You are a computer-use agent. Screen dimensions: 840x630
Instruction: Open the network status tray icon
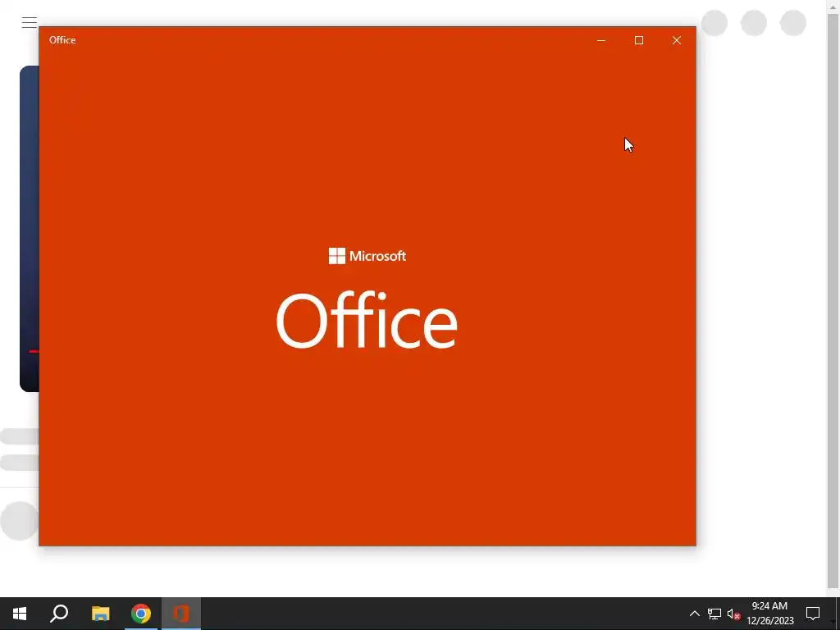714,614
